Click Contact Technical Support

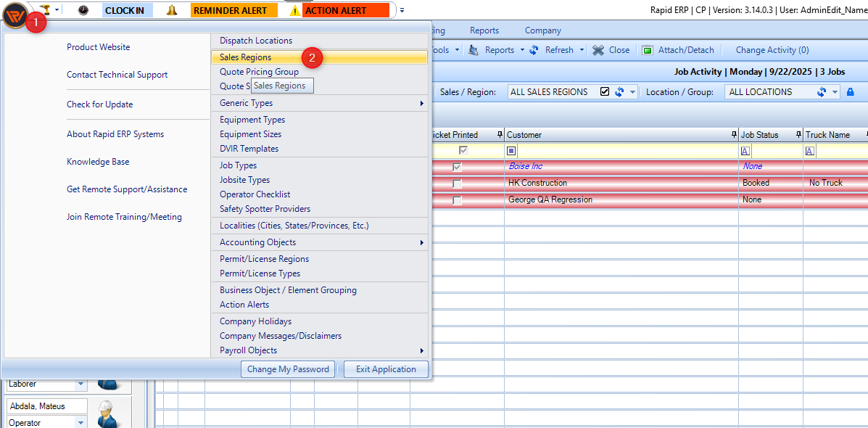point(117,74)
